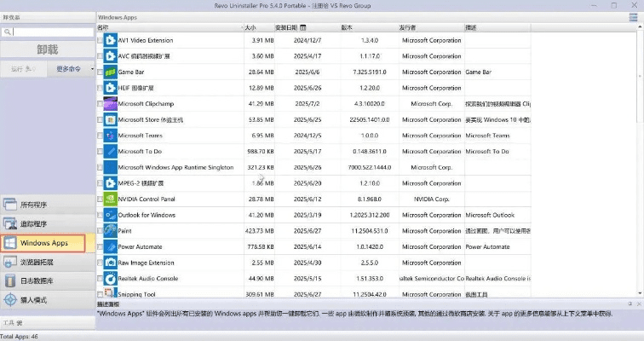Screen dimensions: 644x341
Task: Sort by the 版本 column header
Action: pyautogui.click(x=369, y=27)
